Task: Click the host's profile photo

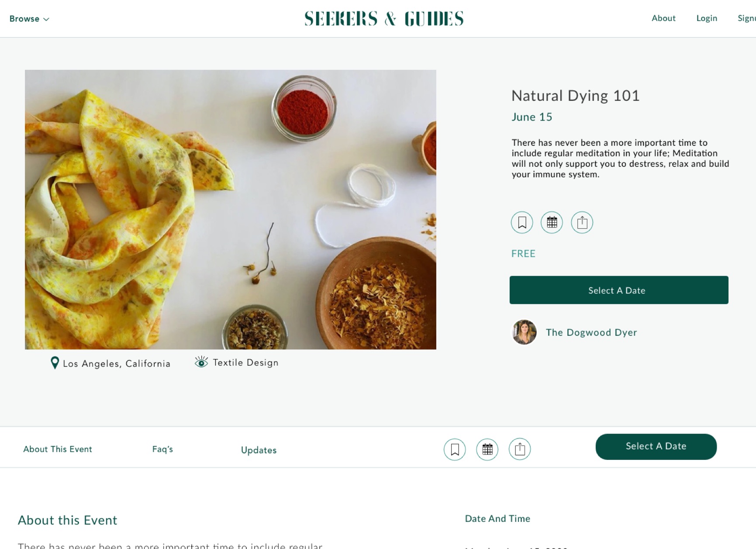Action: coord(524,332)
